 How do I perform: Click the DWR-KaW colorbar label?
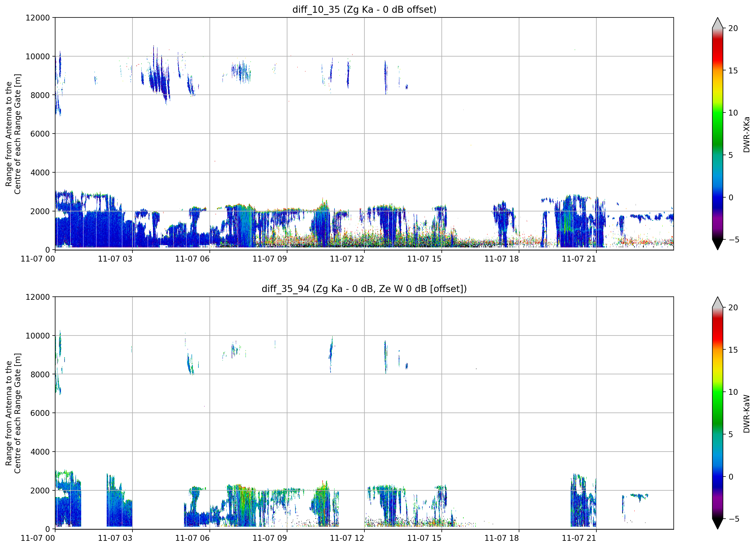tap(746, 414)
